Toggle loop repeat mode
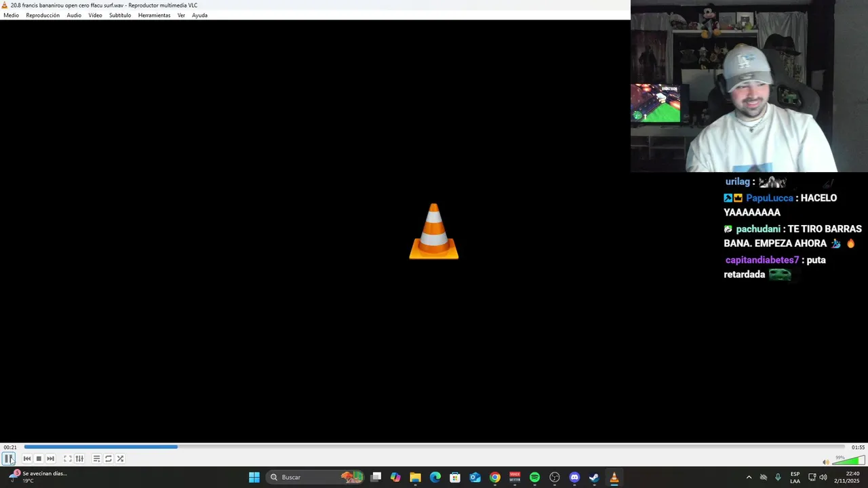The image size is (868, 488). point(108,459)
